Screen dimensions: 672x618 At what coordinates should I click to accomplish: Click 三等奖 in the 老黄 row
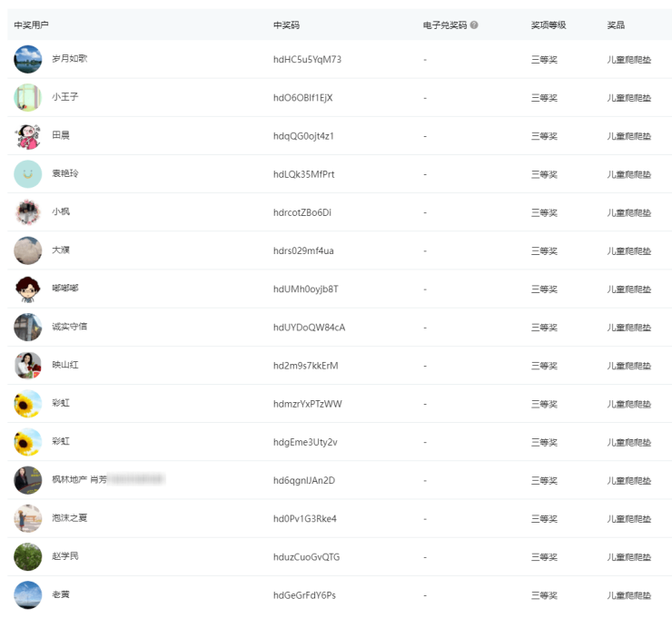point(544,595)
